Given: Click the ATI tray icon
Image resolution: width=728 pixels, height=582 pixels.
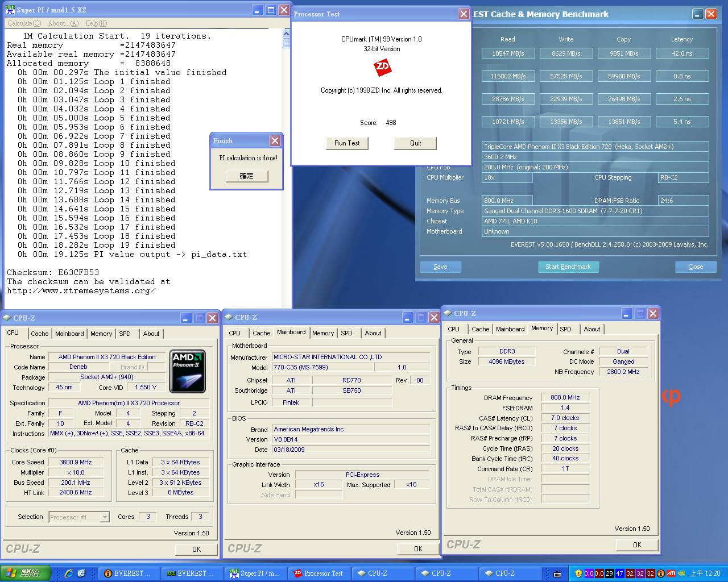Looking at the screenshot, I should 671,573.
